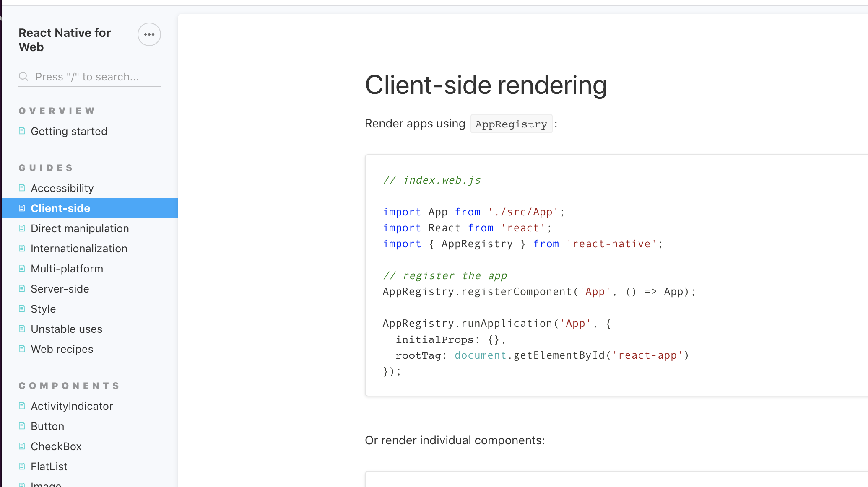
Task: Click the page icon next to FlatList
Action: point(22,466)
